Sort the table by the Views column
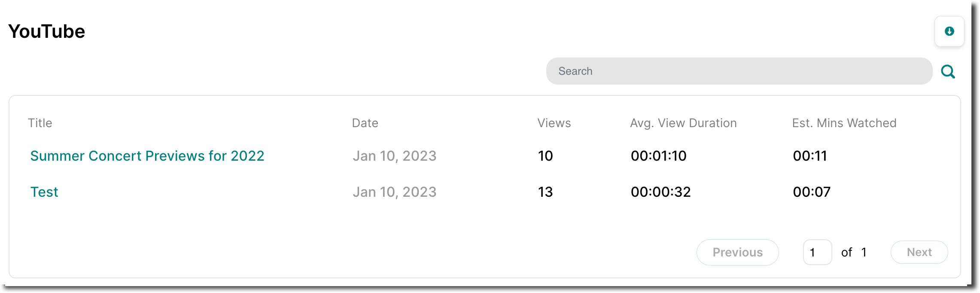The width and height of the screenshot is (980, 293). 554,123
